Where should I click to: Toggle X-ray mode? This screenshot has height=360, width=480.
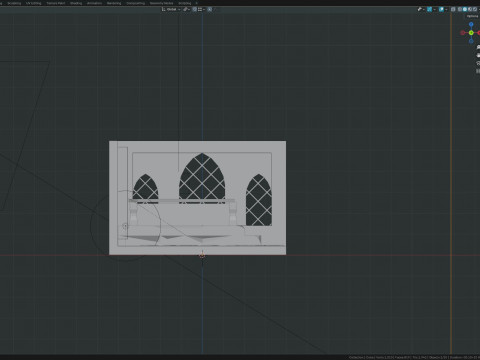[x=453, y=9]
